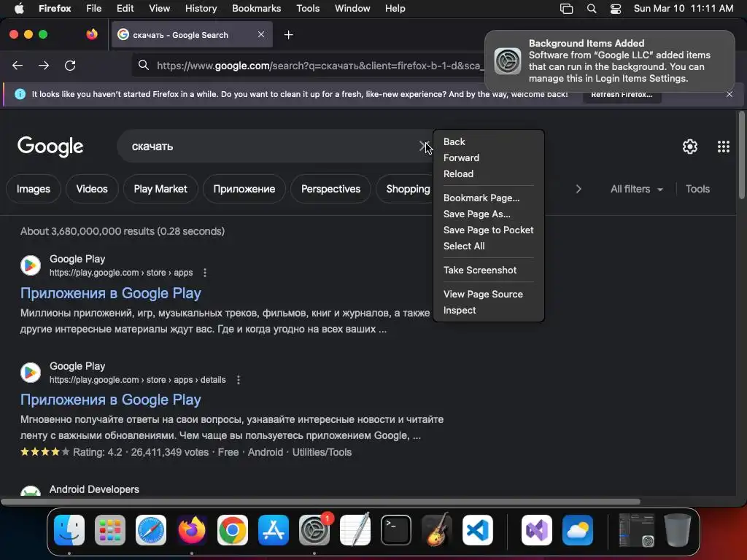Choose Save Page As... in the context menu
This screenshot has height=560, width=747.
488,214
